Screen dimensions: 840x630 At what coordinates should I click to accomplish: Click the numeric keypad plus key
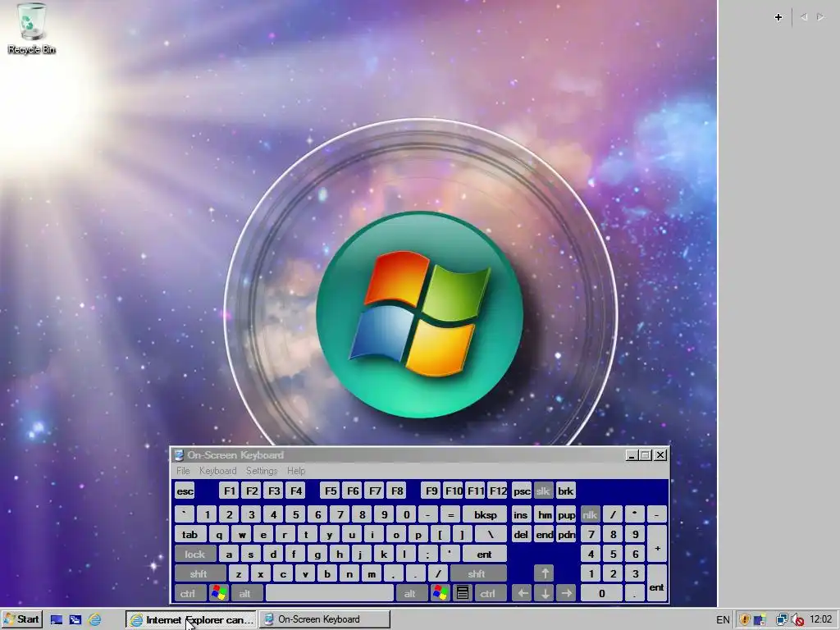pos(657,545)
